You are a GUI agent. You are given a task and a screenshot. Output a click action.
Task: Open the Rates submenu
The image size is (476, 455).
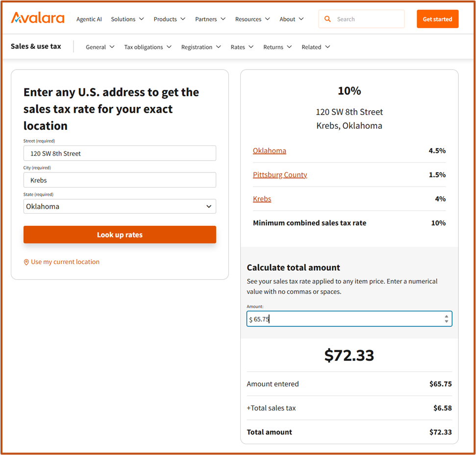(x=242, y=47)
